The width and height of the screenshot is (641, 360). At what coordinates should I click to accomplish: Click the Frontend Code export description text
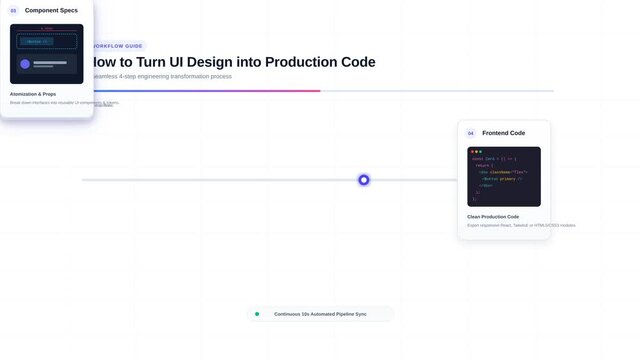(521, 225)
